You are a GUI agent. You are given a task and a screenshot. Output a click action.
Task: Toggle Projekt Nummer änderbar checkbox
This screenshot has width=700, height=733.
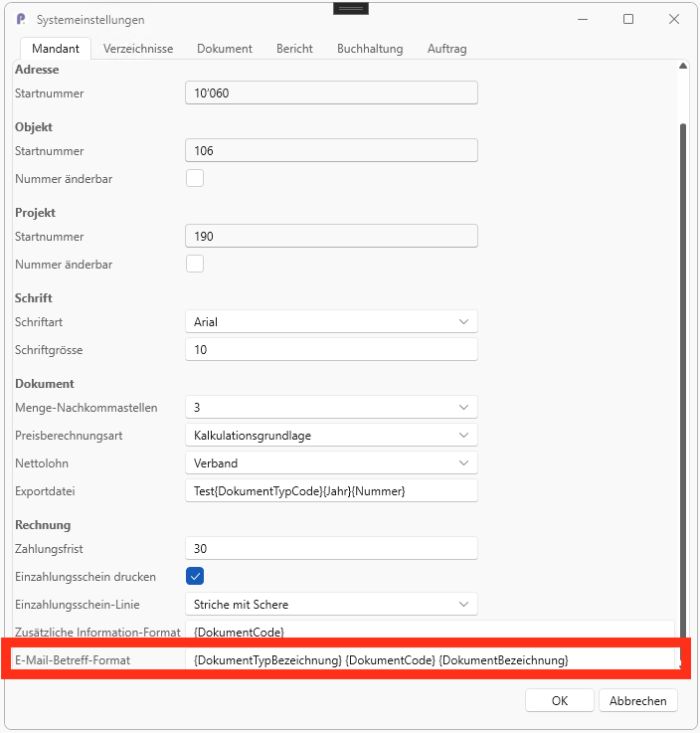(x=195, y=265)
